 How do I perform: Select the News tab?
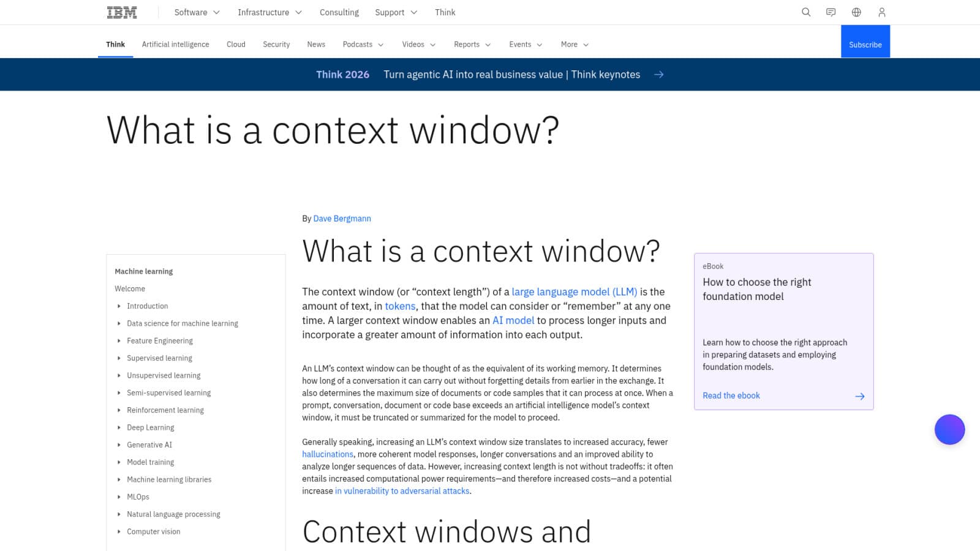[316, 45]
